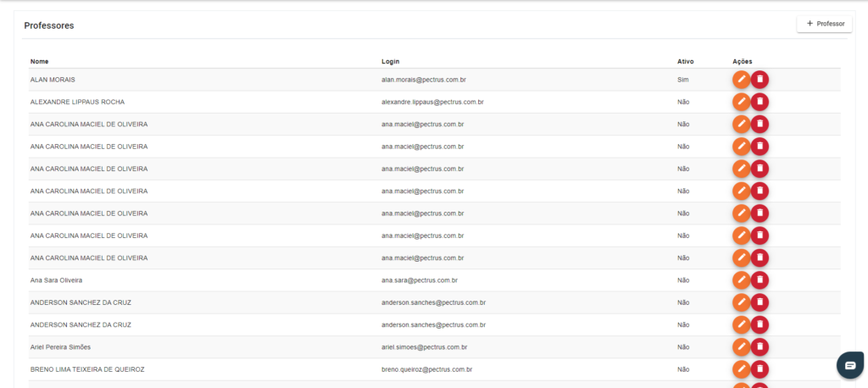
Task: Edit the Ana Sara Oliveira row
Action: [742, 280]
